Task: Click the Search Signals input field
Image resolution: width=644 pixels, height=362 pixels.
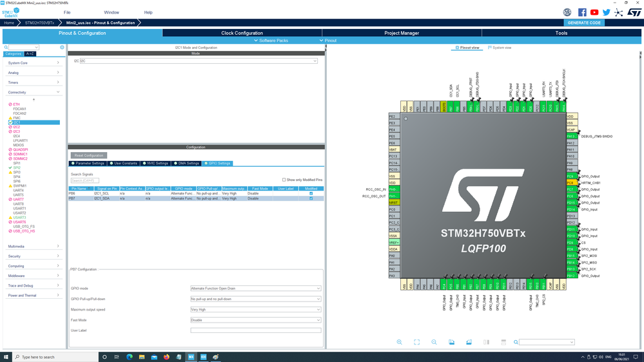Action: pos(84,180)
